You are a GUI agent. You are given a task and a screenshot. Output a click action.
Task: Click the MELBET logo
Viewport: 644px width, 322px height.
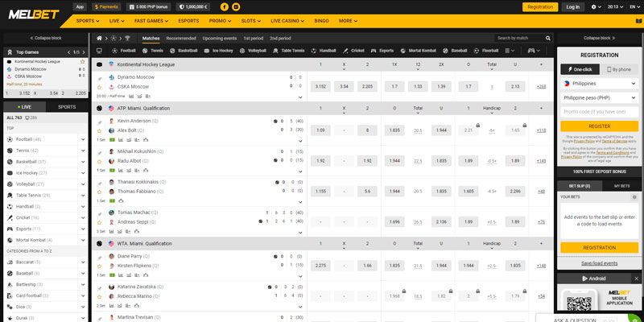[x=34, y=14]
